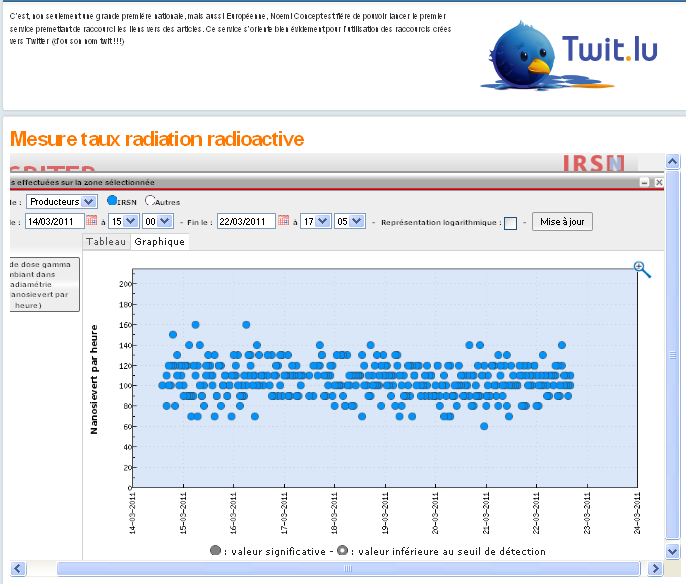
Task: Close the measurements panel with X
Action: [x=658, y=183]
